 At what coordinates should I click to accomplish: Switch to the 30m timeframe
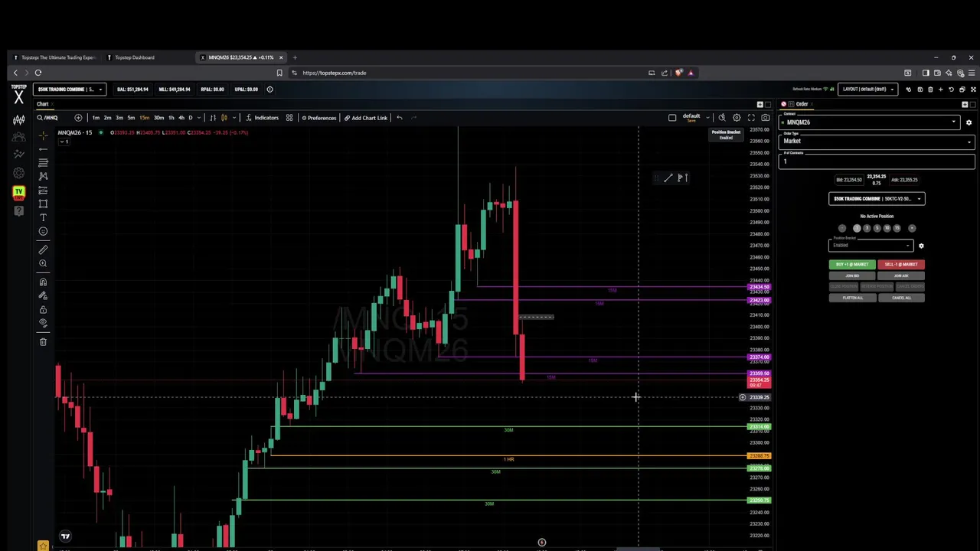(158, 118)
